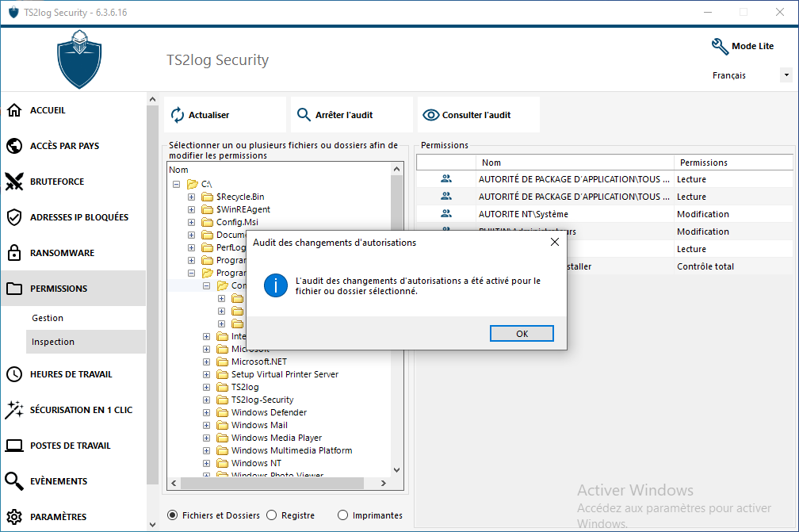Expand the Windows Media Player folder
799x532 pixels.
point(207,438)
